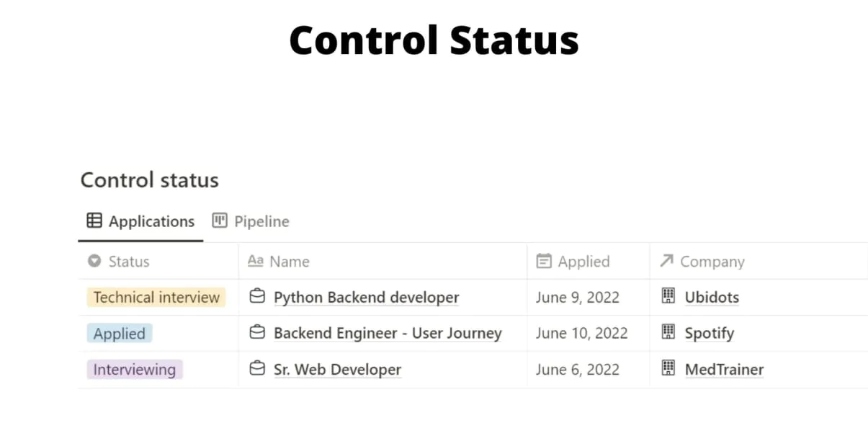Click the relation arrow icon in Company header

[666, 260]
